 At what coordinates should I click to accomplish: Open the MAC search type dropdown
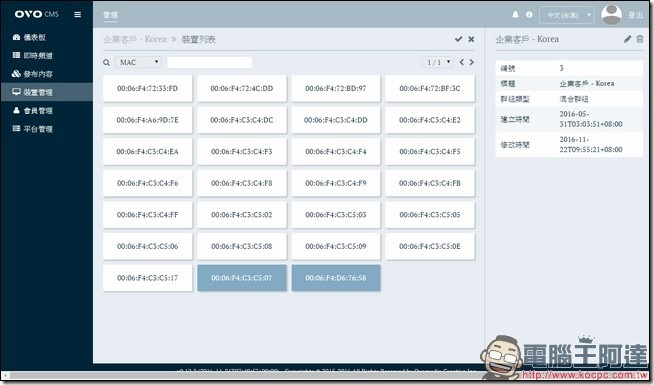pos(138,62)
